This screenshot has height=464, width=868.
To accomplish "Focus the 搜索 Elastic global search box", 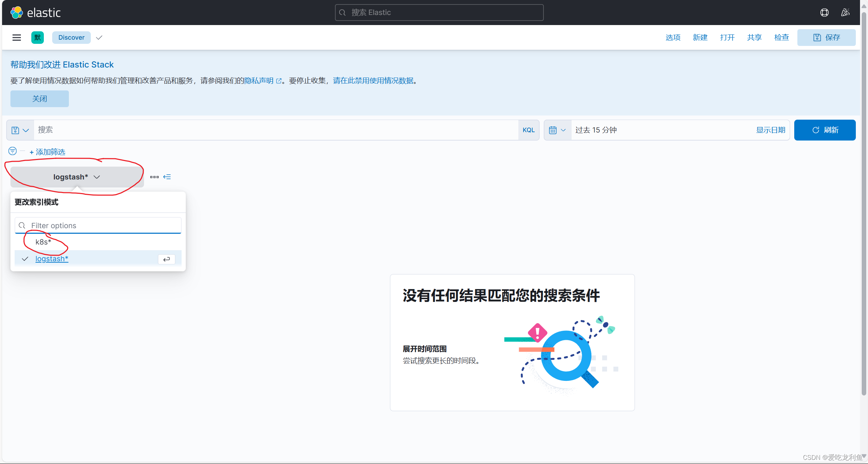I will point(439,13).
